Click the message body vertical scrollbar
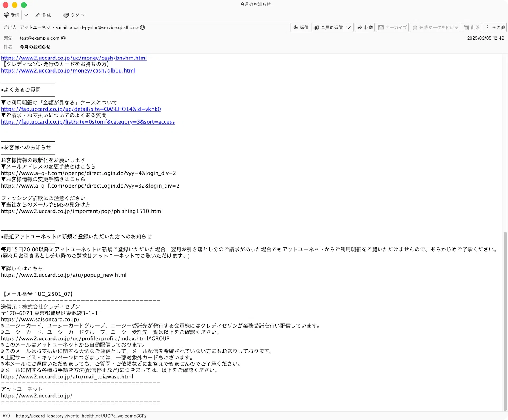This screenshot has width=508, height=420. tap(505, 321)
